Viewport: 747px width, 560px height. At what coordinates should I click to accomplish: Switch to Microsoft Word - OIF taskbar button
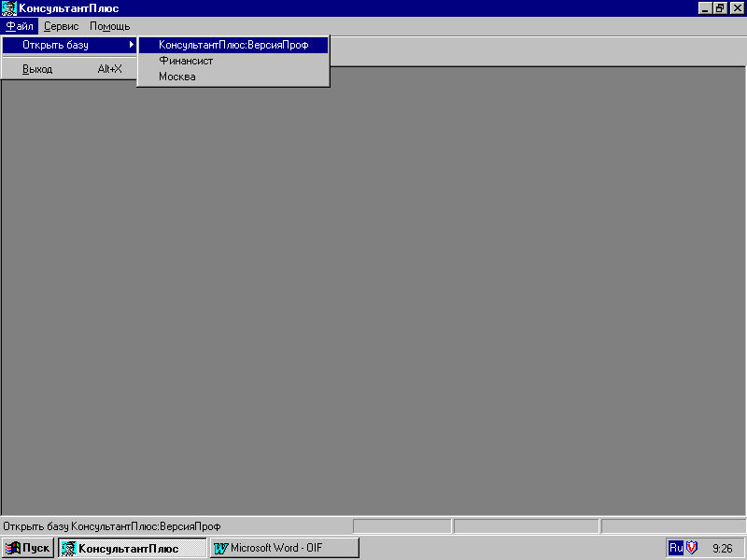click(285, 548)
